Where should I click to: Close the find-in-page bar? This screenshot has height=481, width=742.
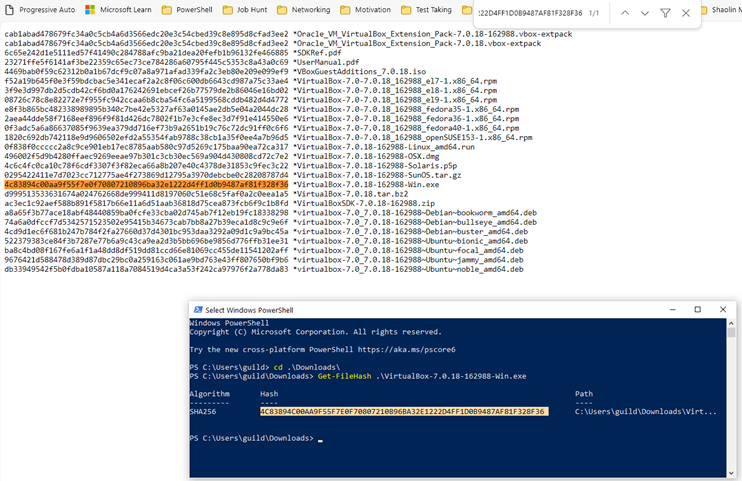click(x=686, y=13)
